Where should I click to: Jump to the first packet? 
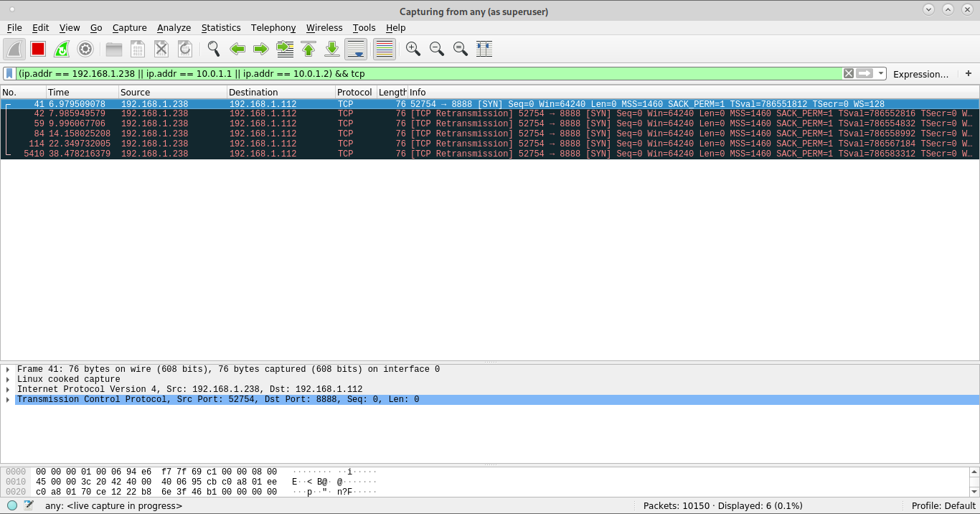click(308, 49)
